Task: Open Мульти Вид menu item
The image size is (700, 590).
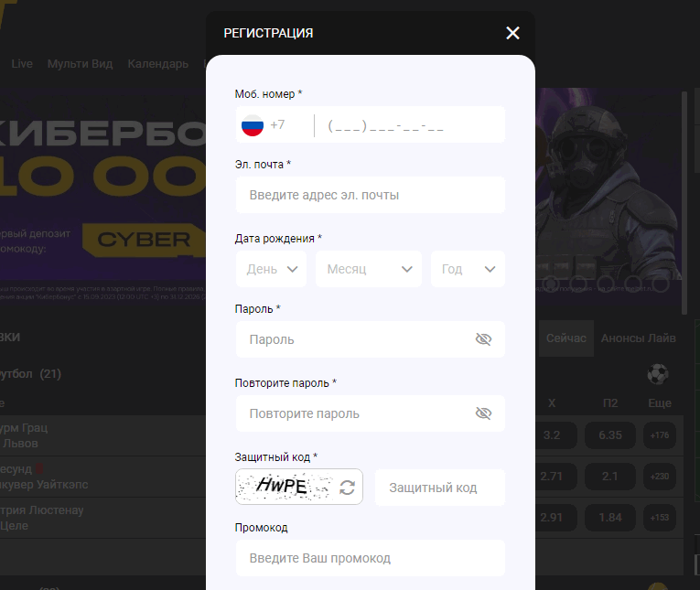Action: pos(80,64)
